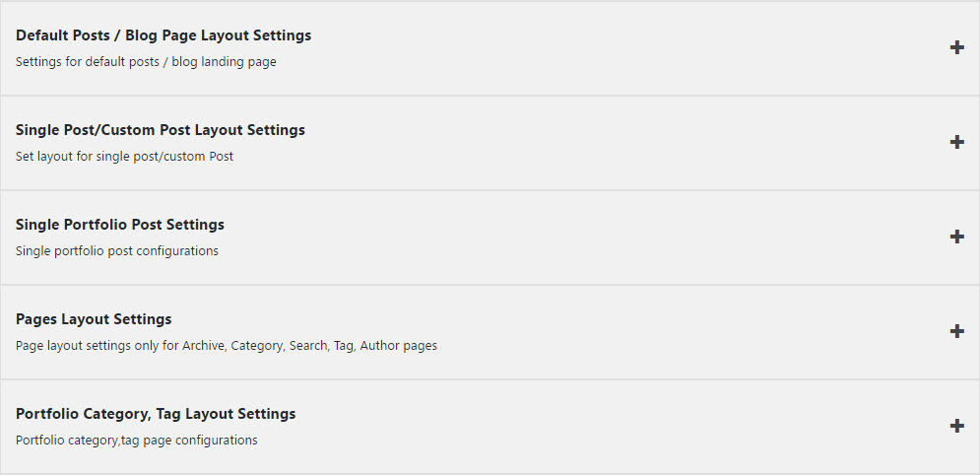Image resolution: width=980 pixels, height=475 pixels.
Task: Open Portfolio Category, Tag Layout Settings heading
Action: point(156,414)
